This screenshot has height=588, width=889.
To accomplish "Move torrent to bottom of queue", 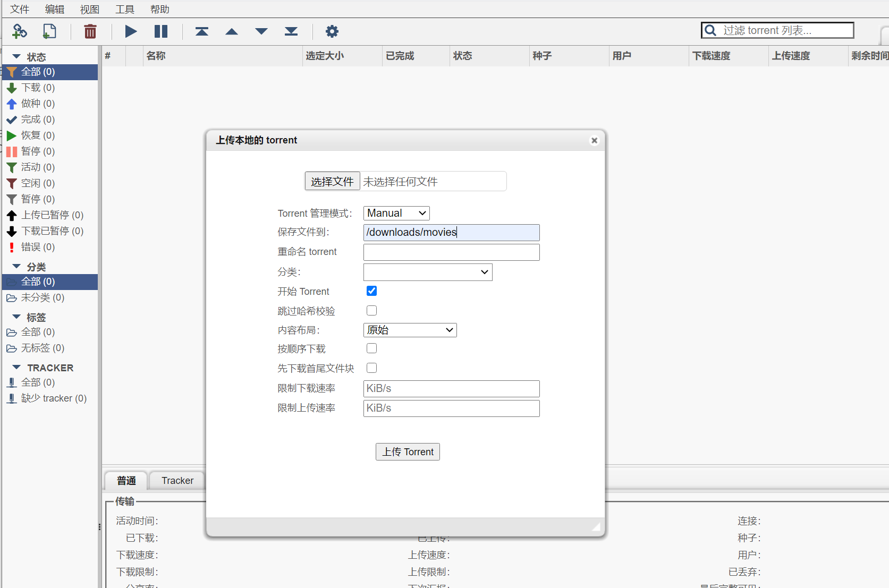I will 291,31.
